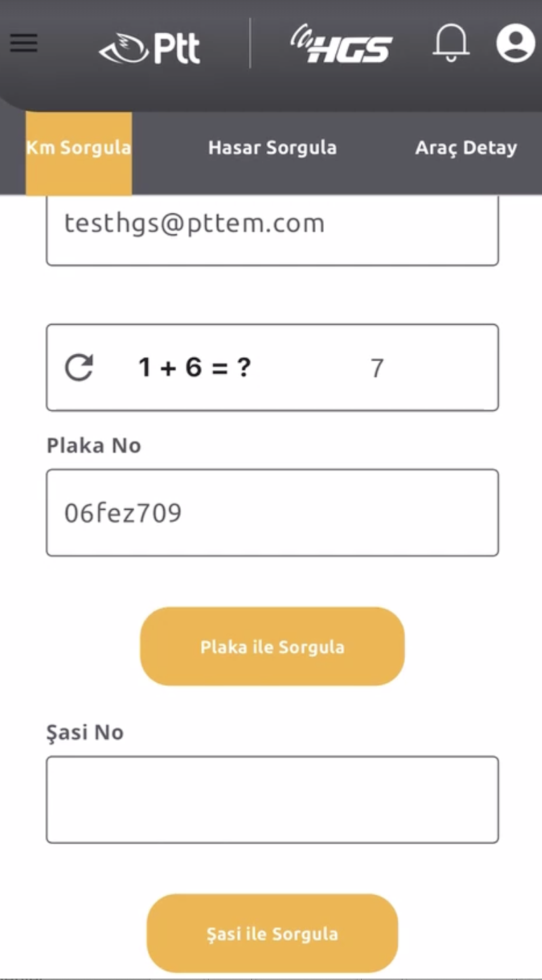
Task: Click the HGS logo
Action: (341, 45)
